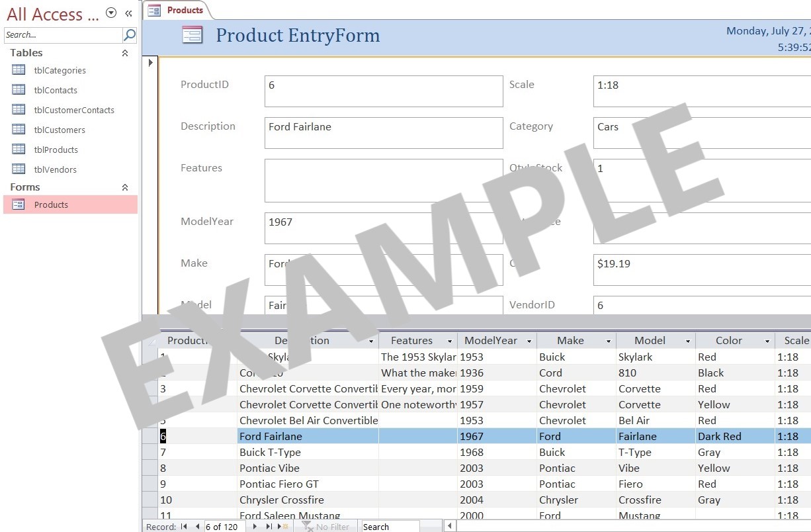Screen dimensions: 811x532
Task: Open the tblCategories table icon
Action: point(20,70)
